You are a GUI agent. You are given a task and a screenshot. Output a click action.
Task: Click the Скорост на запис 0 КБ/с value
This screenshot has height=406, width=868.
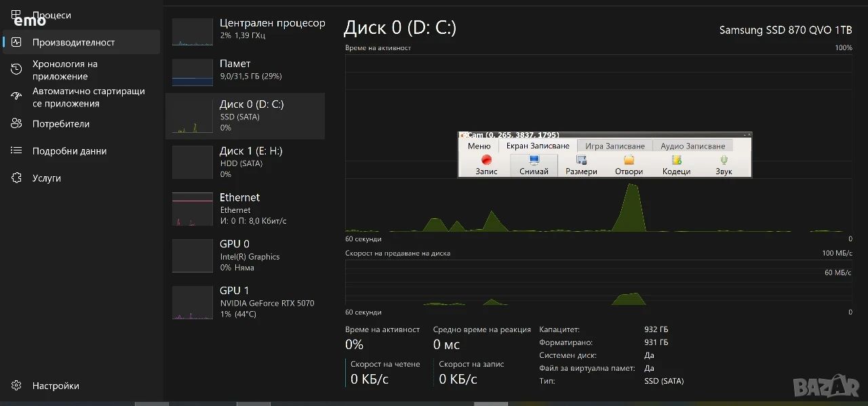tap(458, 380)
